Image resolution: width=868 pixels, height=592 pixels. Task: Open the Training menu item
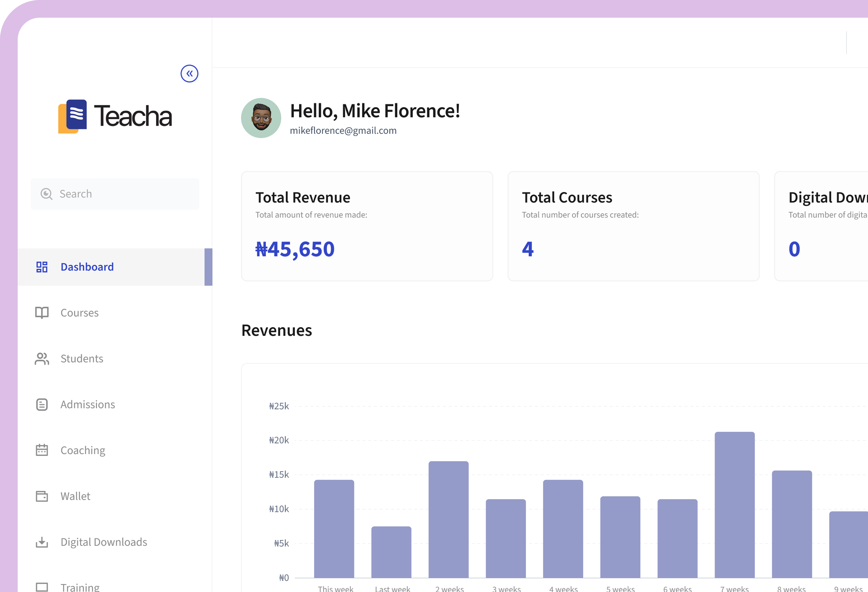coord(80,587)
